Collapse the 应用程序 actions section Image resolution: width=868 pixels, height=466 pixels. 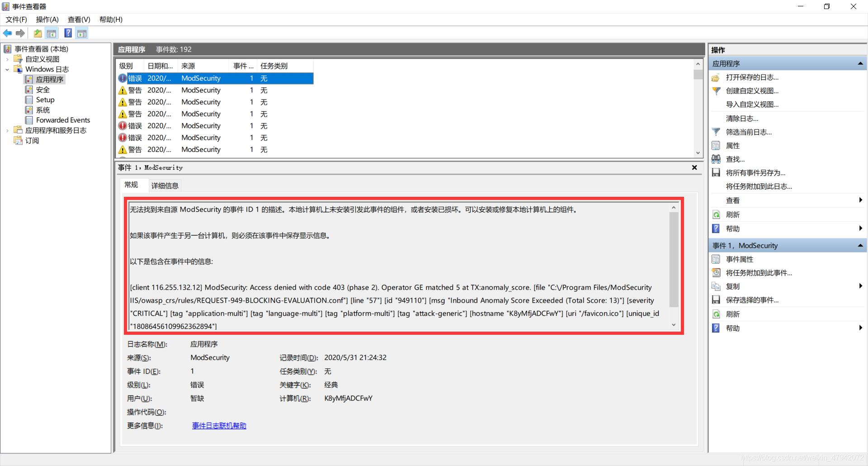(860, 64)
